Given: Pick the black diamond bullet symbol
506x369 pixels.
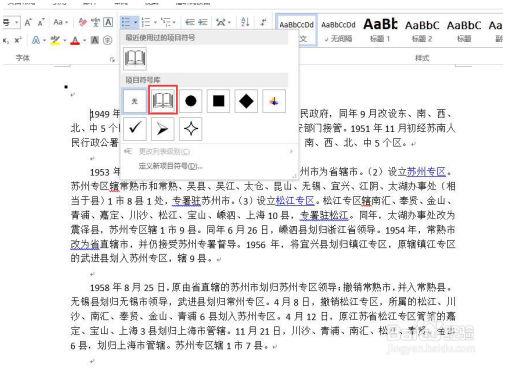Looking at the screenshot, I should [246, 101].
